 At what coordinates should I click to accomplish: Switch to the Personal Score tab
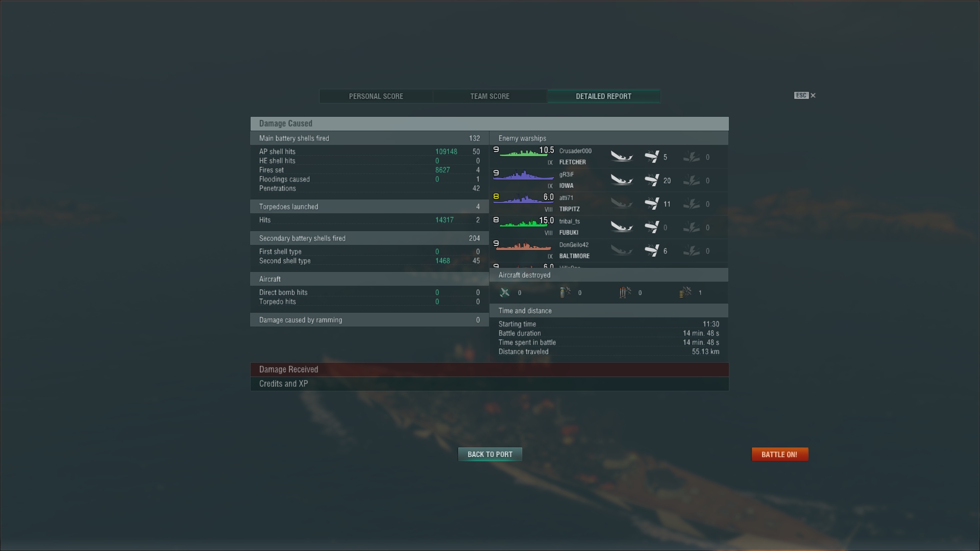[376, 96]
